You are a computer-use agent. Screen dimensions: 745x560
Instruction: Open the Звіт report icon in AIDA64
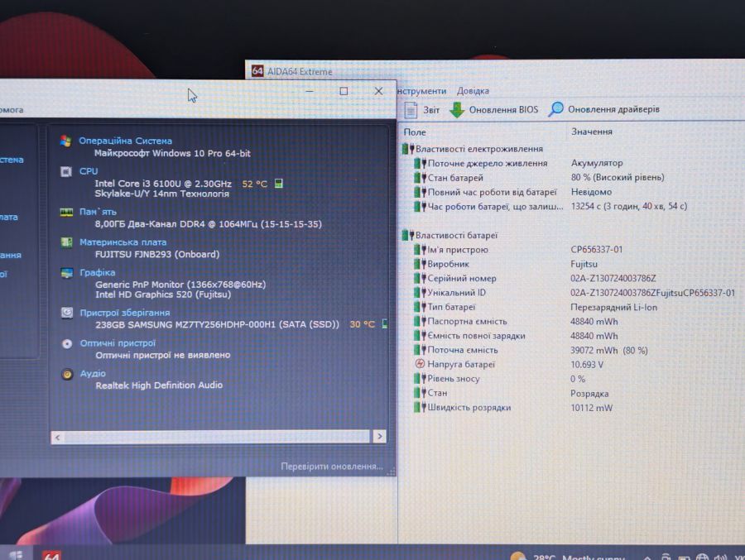click(411, 110)
